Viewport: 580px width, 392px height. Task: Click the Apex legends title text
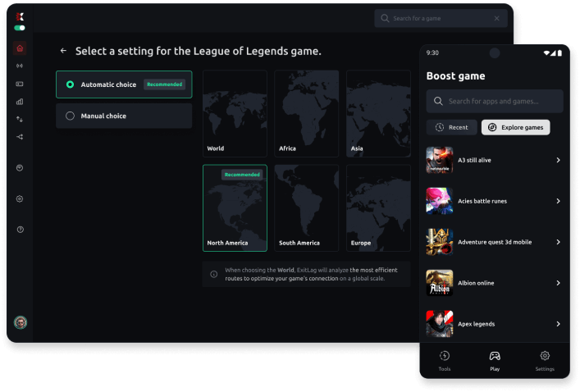click(476, 324)
